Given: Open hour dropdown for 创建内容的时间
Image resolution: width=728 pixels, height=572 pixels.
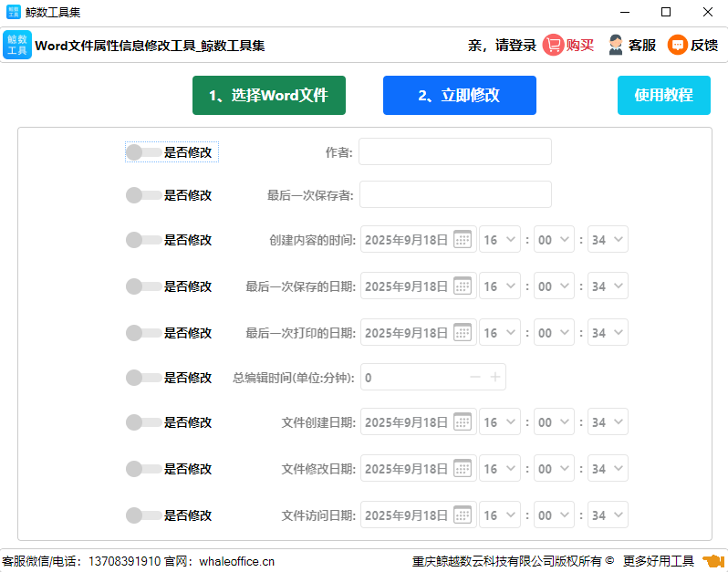Looking at the screenshot, I should point(500,240).
